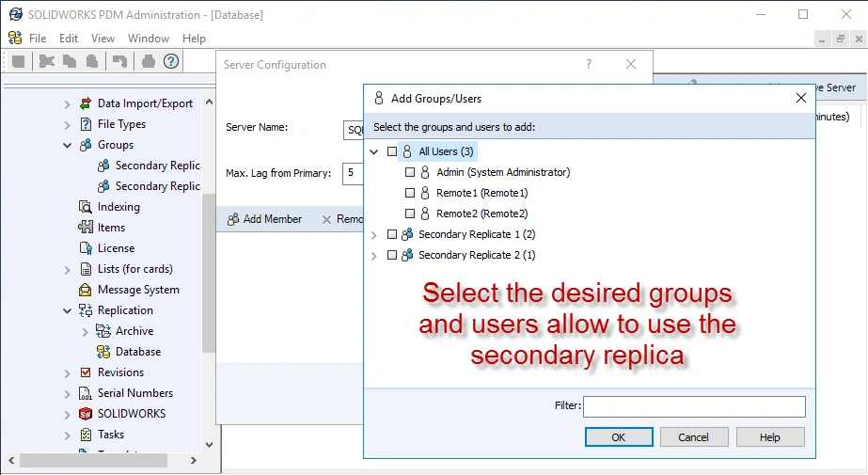Expand the Serial Numbers tree node

67,394
